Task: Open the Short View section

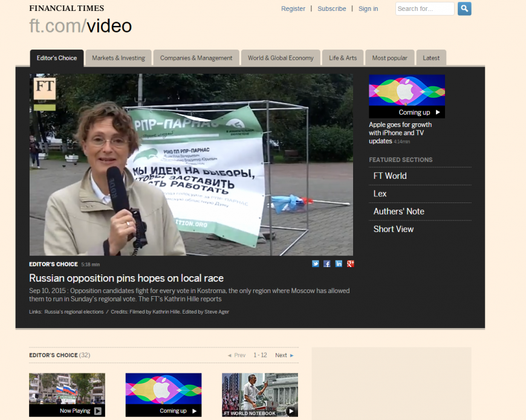Action: 394,229
